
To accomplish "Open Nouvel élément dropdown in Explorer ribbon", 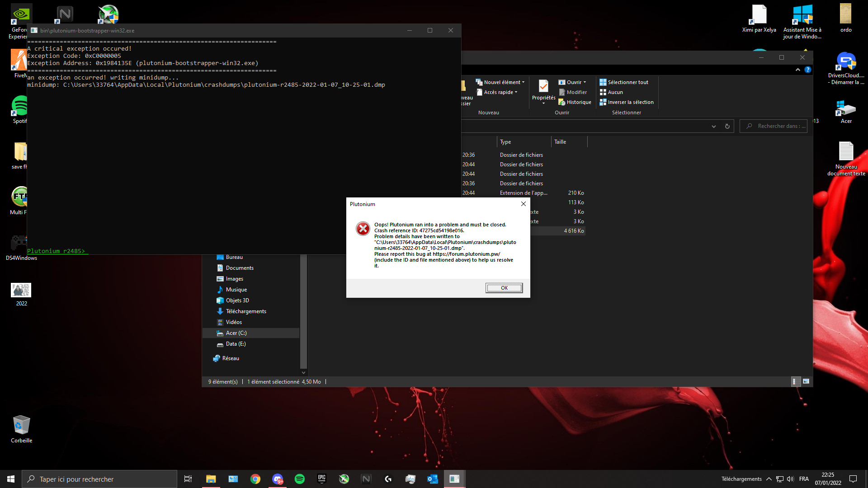I will [x=500, y=82].
